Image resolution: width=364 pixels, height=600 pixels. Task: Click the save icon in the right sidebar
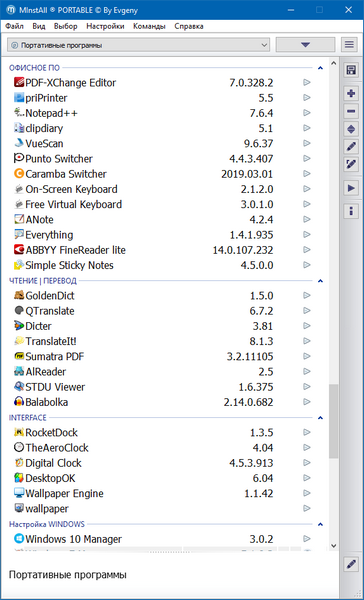coord(351,70)
